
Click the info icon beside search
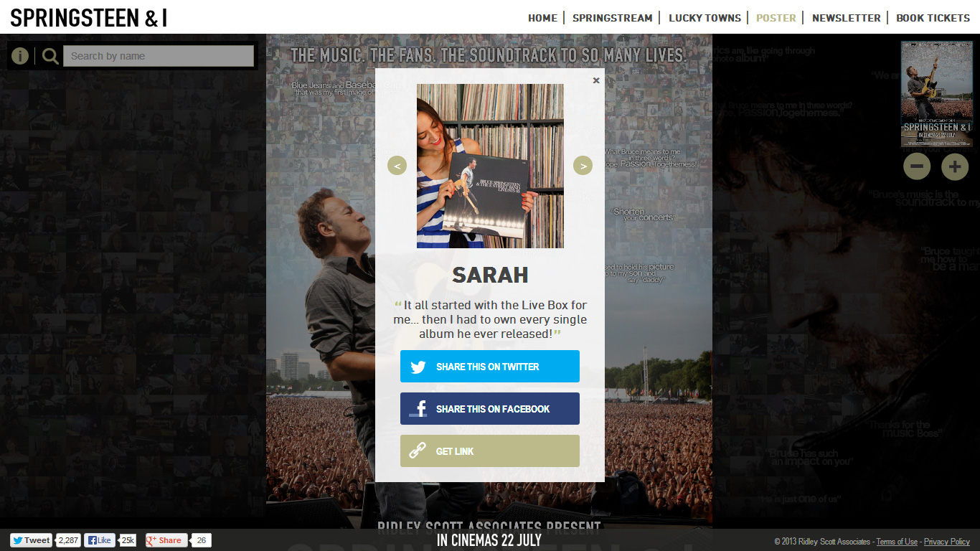pyautogui.click(x=20, y=56)
